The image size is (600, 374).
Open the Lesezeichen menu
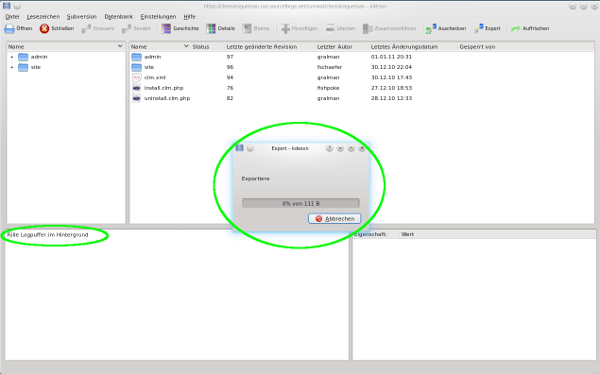(43, 17)
